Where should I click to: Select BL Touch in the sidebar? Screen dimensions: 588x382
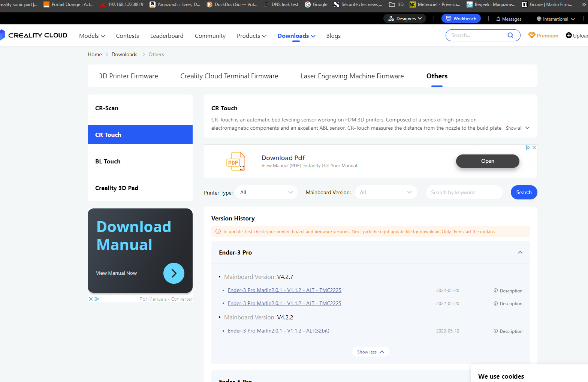(x=140, y=161)
